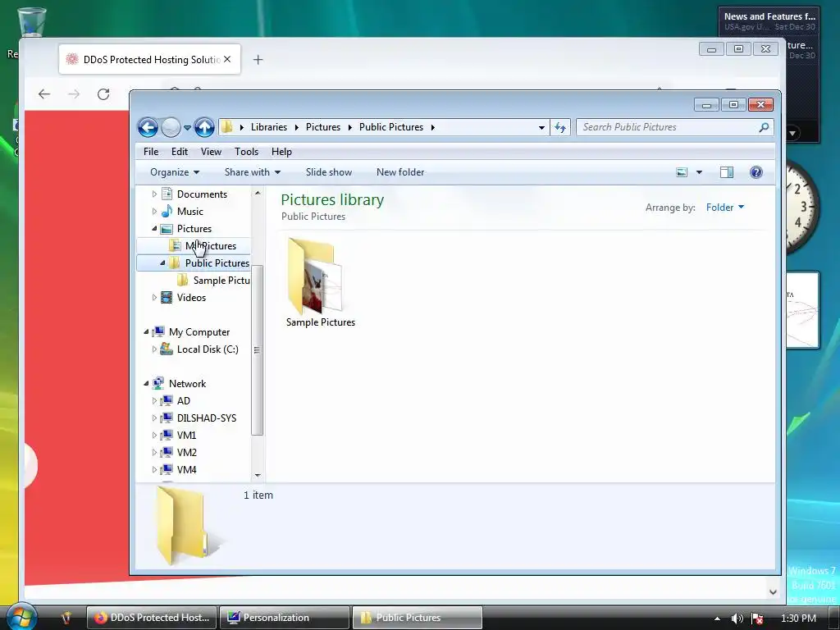Select Music in the navigation tree
This screenshot has height=630, width=840.
pos(189,211)
